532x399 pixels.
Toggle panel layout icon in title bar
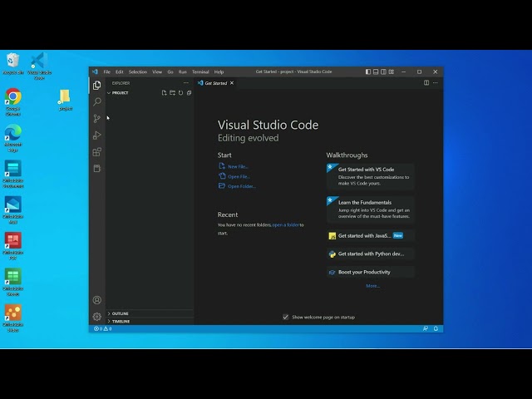(x=376, y=71)
